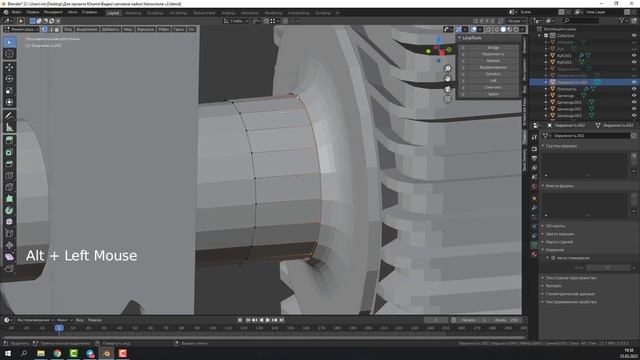Open the transform orientation dropdown Глобал
The image size is (640, 360).
coord(236,21)
